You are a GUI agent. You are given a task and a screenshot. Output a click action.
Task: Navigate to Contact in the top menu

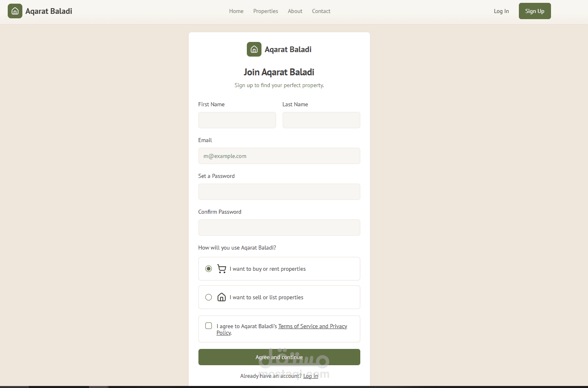tap(321, 11)
